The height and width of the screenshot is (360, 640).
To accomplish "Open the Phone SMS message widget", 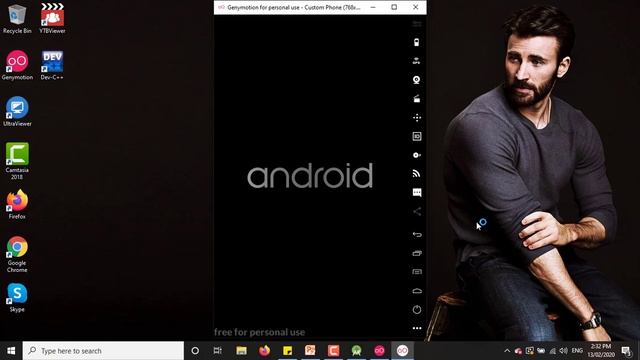I will [417, 193].
